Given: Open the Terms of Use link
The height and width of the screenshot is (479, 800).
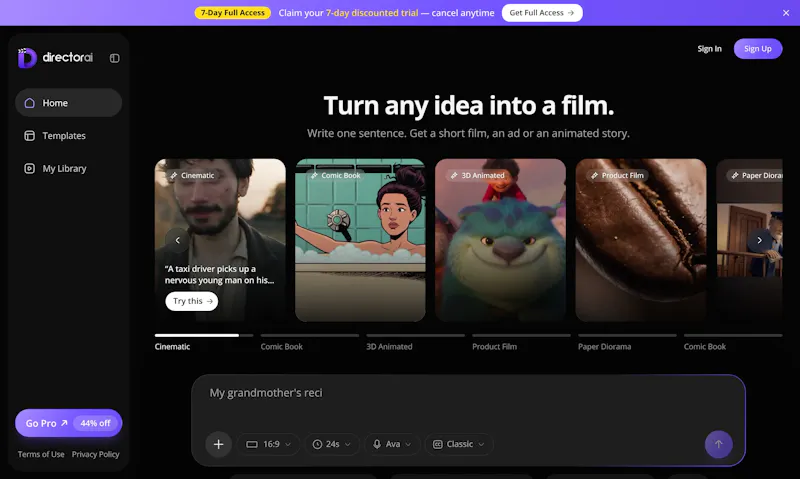Looking at the screenshot, I should tap(41, 455).
